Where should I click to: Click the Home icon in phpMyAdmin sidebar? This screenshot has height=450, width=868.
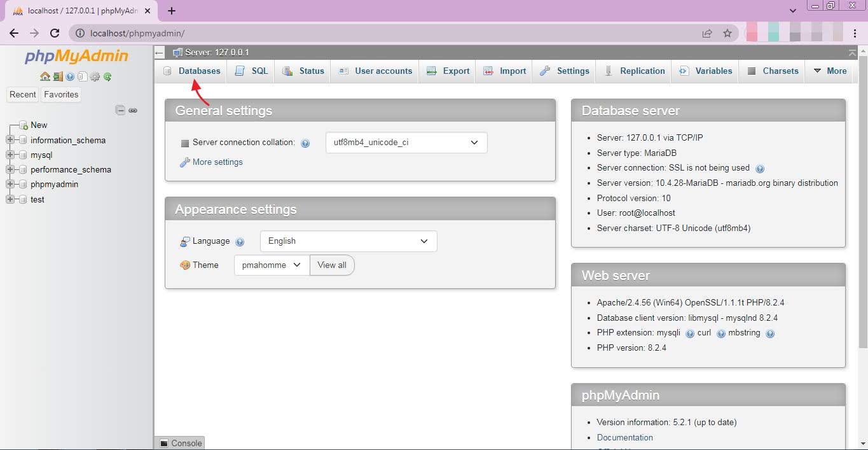[x=45, y=76]
